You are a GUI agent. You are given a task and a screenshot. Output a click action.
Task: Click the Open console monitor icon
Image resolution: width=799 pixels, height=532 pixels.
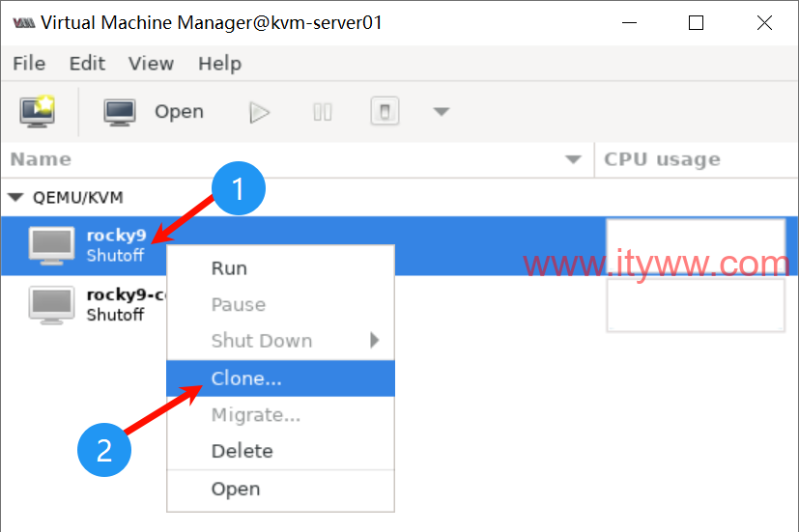(x=120, y=112)
